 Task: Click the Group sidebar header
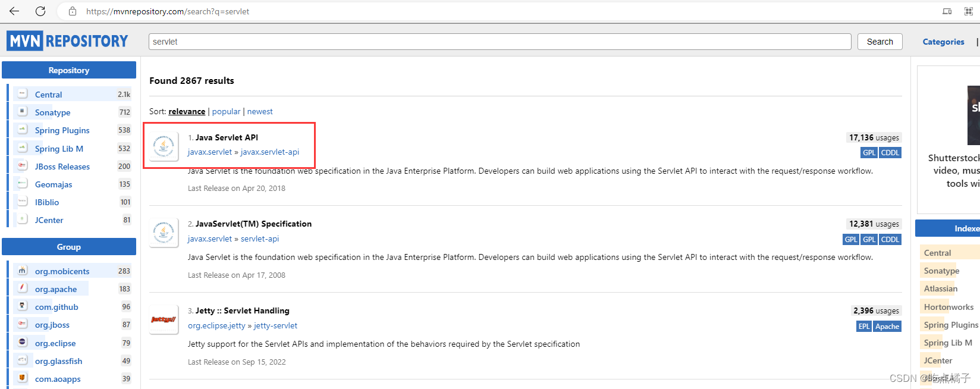coord(69,247)
